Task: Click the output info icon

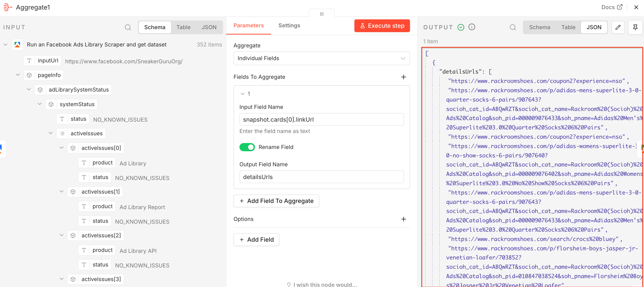Action: tap(472, 27)
